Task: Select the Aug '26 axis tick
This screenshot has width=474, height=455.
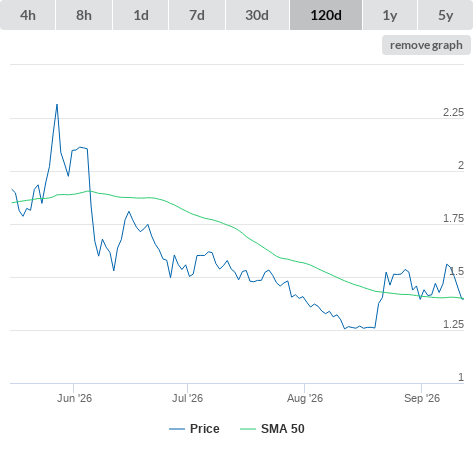Action: click(305, 398)
